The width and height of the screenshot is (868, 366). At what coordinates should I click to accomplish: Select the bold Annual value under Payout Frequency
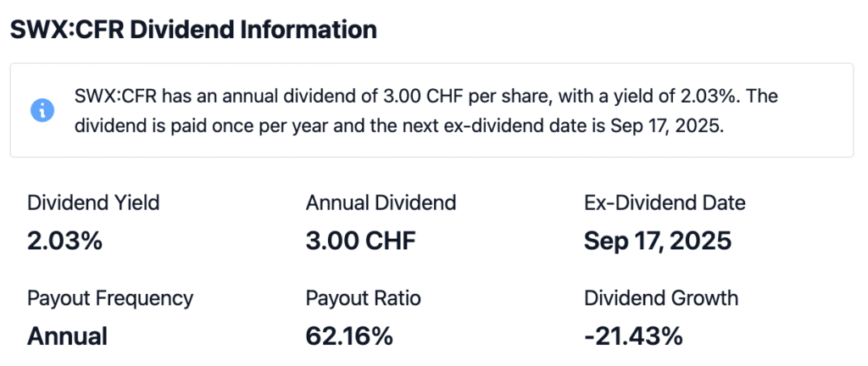67,336
